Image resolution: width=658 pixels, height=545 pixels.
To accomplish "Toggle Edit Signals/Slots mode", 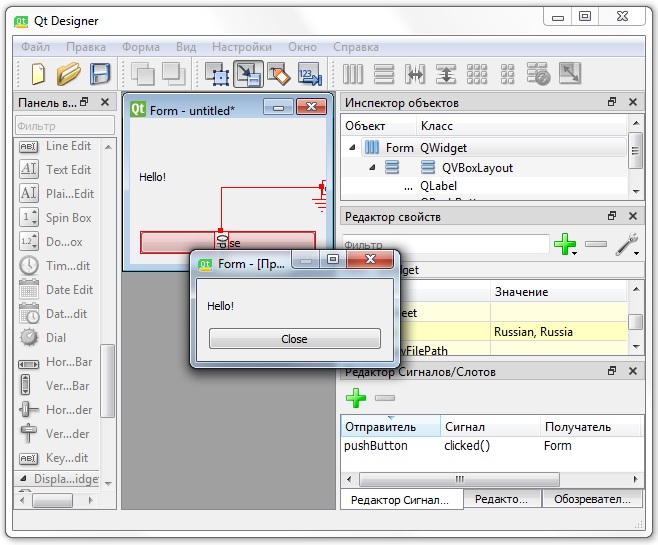I will (248, 74).
